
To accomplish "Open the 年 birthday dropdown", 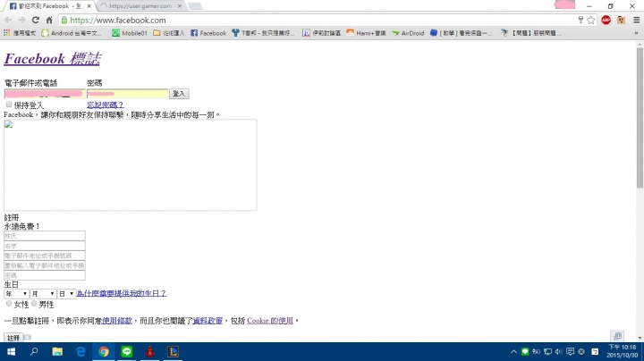I will (x=16, y=294).
